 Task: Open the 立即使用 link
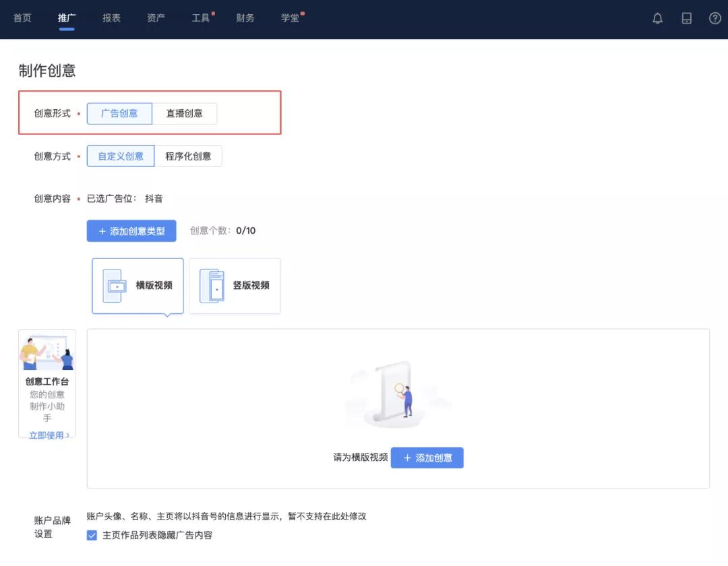[49, 435]
